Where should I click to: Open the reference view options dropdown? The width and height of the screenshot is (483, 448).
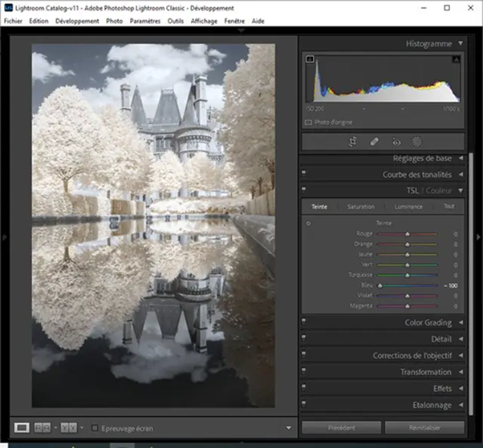82,428
